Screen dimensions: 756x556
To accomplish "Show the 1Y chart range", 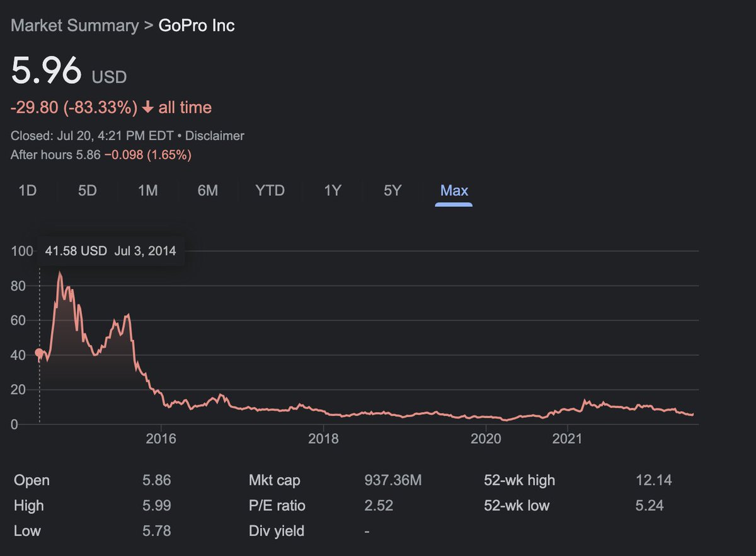I will click(x=332, y=190).
